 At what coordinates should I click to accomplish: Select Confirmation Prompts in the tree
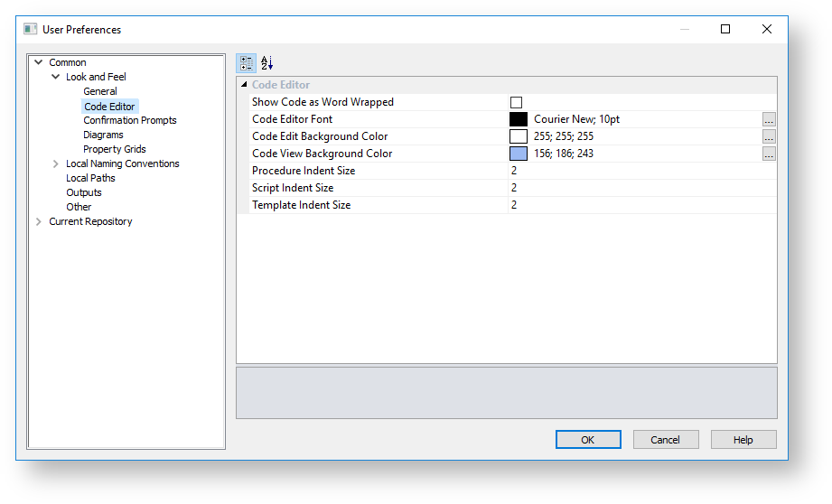[130, 120]
